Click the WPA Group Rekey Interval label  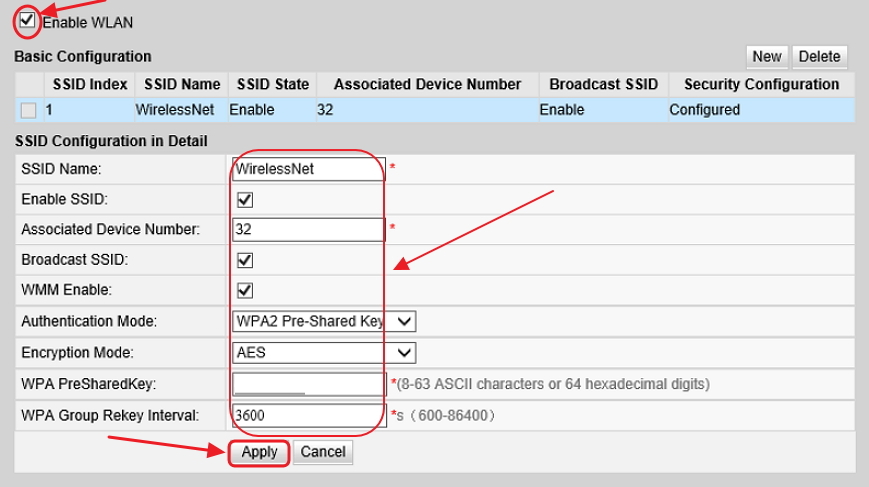point(110,416)
